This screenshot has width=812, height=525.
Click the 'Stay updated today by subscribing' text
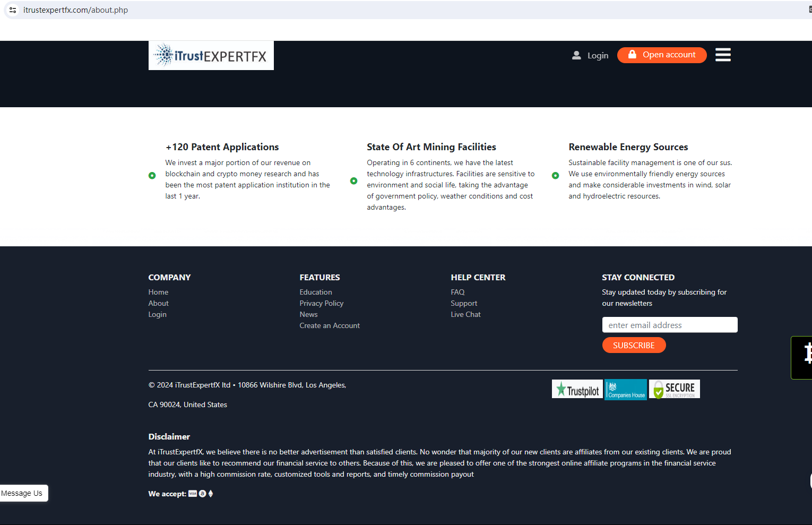[664, 298]
